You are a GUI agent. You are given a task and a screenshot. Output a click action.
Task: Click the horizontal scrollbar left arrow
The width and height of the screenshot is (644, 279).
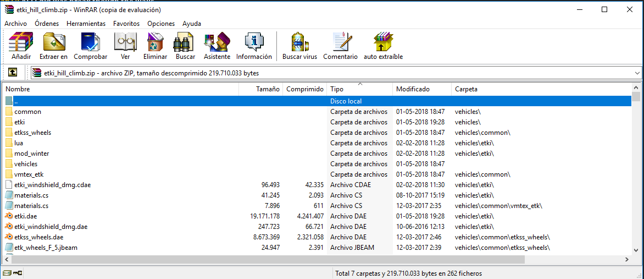point(7,260)
